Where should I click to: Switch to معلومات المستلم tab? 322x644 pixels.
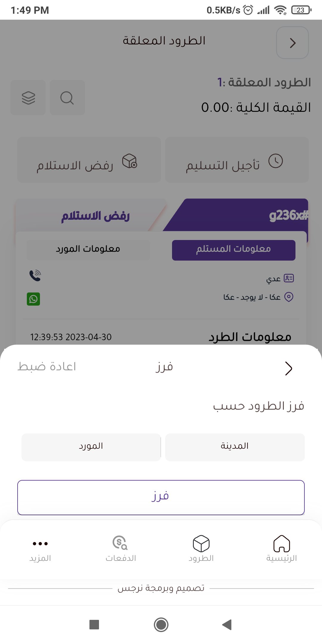[x=234, y=250]
